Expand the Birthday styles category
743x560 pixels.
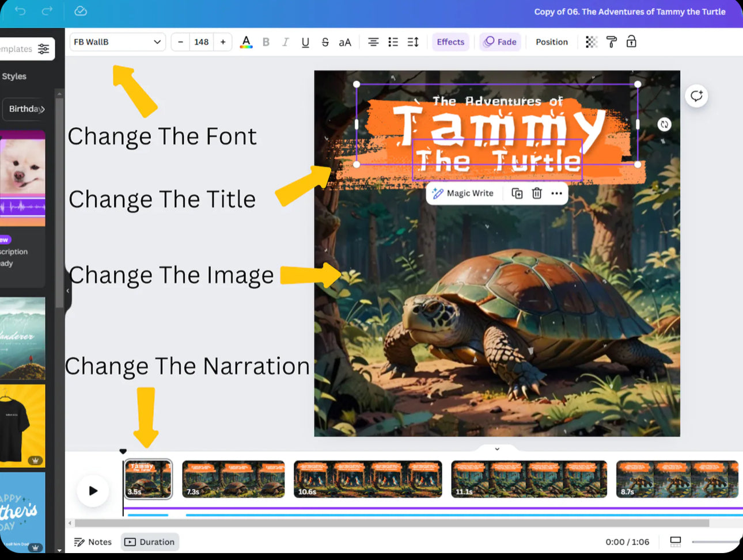[25, 109]
